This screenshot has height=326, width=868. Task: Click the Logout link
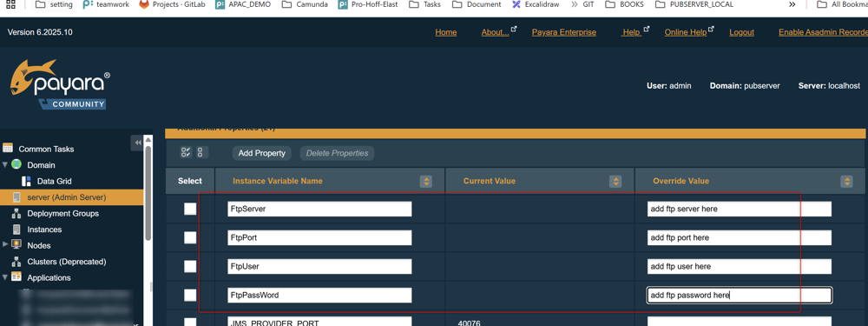741,32
